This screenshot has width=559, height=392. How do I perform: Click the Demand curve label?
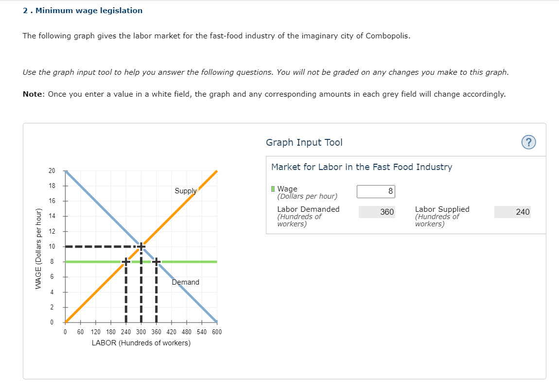point(185,282)
